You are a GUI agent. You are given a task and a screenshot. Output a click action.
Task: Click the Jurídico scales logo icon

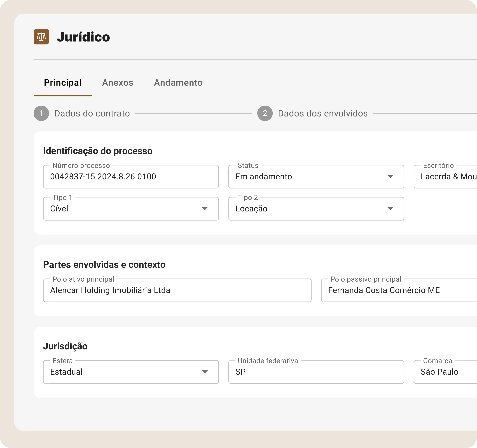tap(41, 37)
